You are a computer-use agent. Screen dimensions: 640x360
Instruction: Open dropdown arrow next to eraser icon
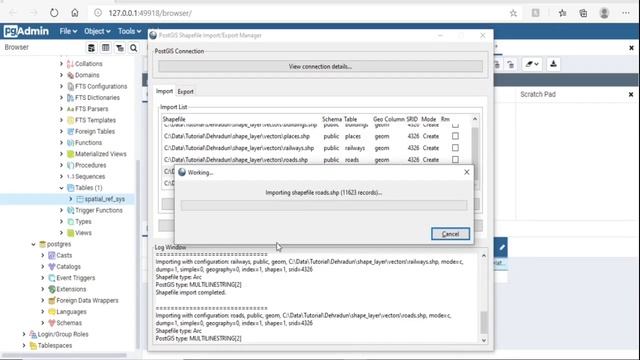536,64
